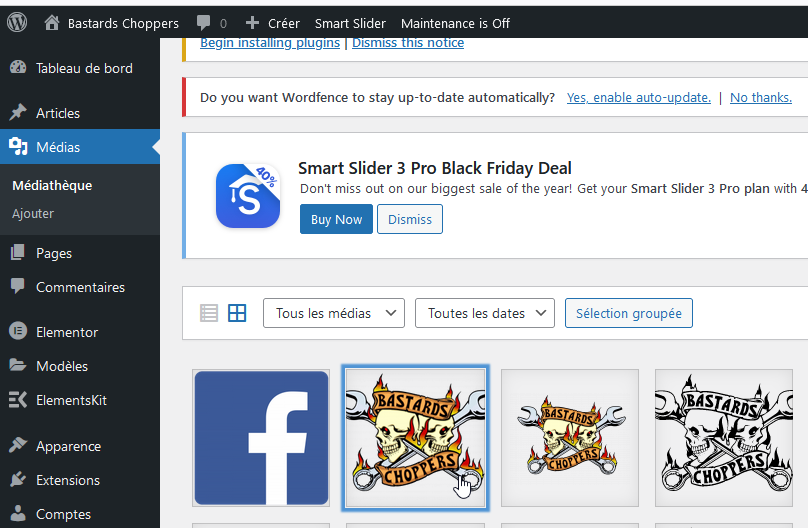808x528 pixels.
Task: Expand the Toutes les dates dropdown
Action: click(485, 313)
